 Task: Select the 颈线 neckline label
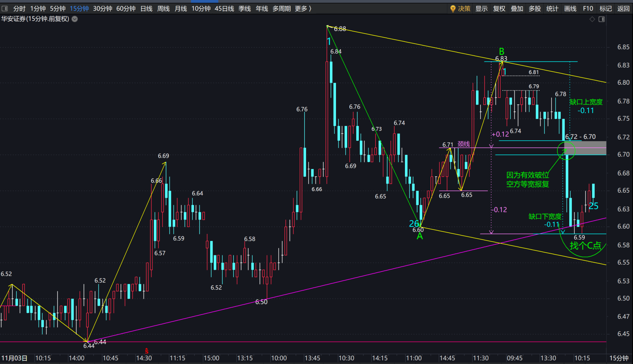pyautogui.click(x=464, y=144)
